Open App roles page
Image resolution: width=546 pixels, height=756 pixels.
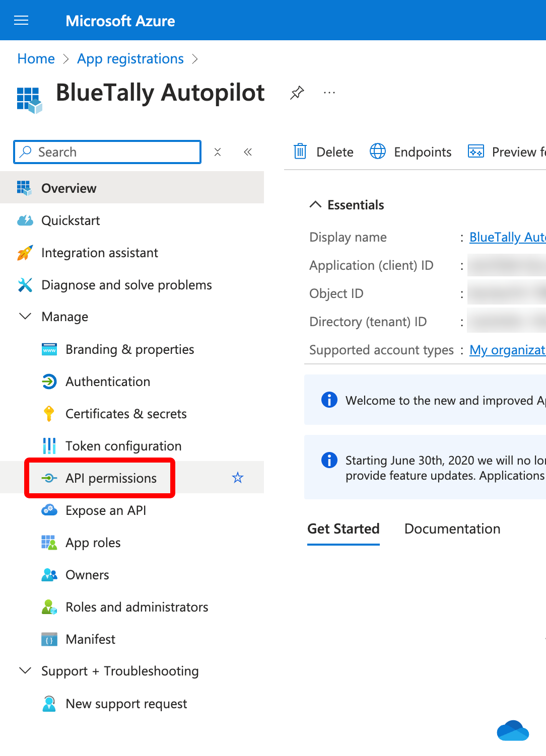[x=132, y=543]
